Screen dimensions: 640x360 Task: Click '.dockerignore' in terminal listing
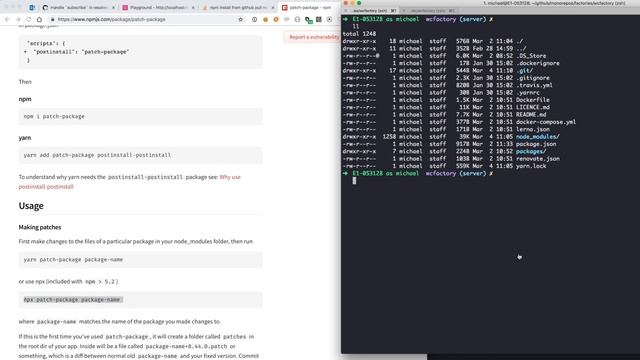point(538,63)
